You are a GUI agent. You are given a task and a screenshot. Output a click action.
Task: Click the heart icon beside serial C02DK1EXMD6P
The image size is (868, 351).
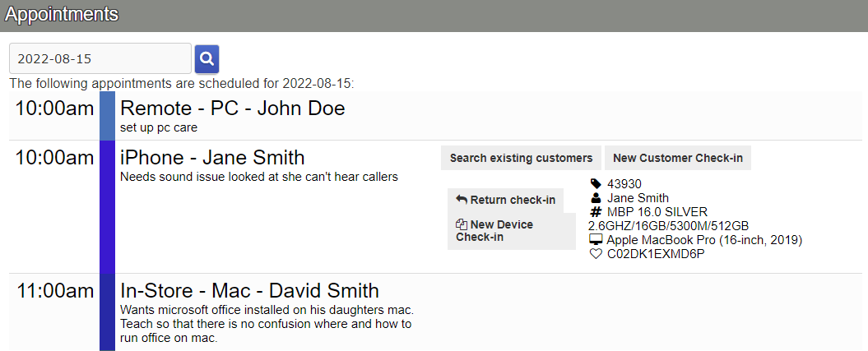tap(596, 254)
